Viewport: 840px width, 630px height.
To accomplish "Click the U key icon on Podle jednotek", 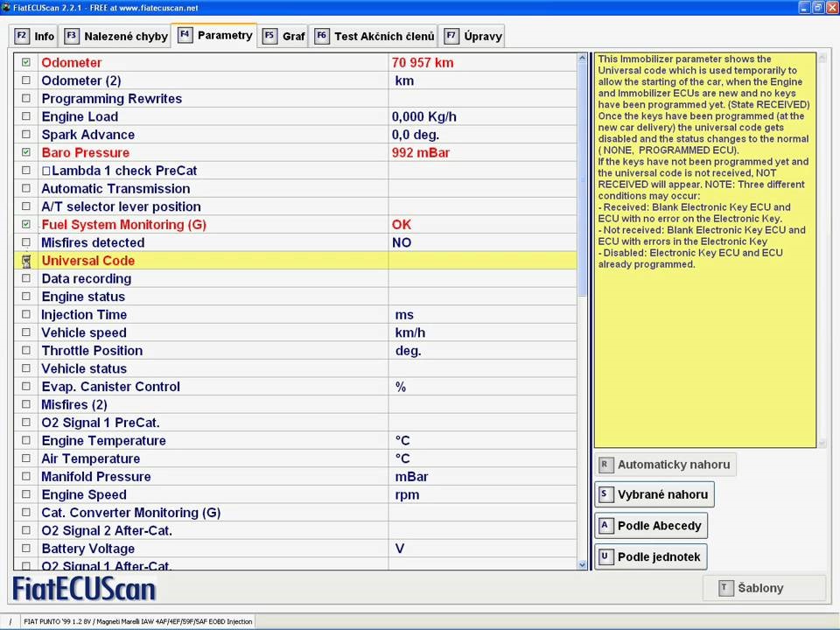I will 605,557.
